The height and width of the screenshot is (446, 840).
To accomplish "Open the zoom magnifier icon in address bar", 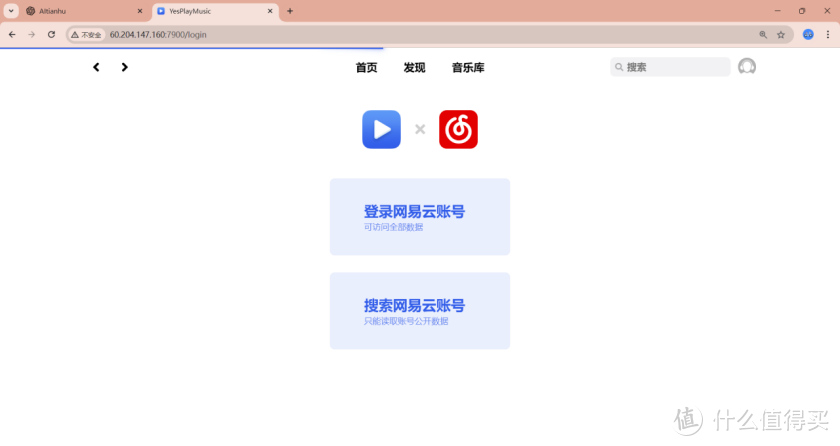I will click(763, 34).
